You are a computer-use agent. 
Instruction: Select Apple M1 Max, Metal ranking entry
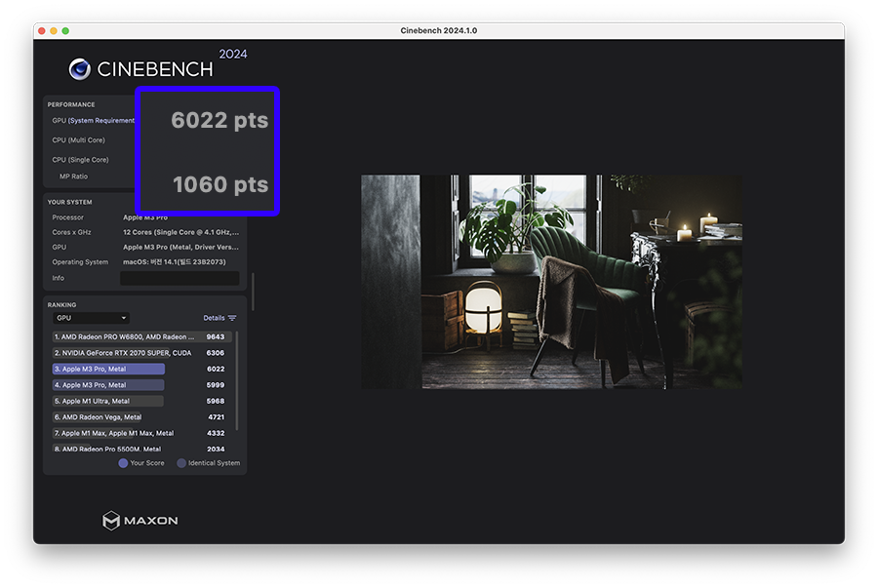141,433
